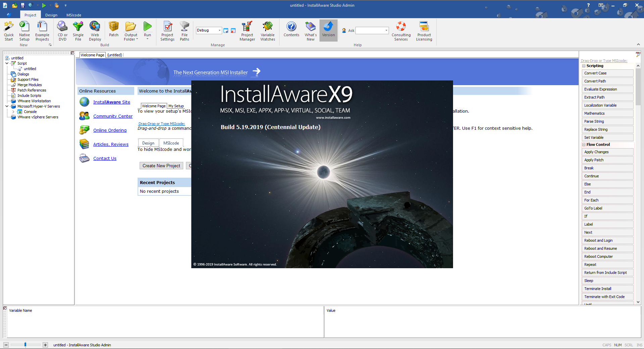Click the hand pointer icon in the quick access toolbar

(57, 5)
